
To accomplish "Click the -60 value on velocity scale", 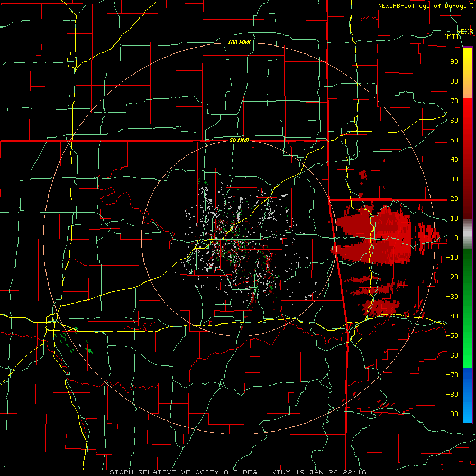I will pos(452,355).
